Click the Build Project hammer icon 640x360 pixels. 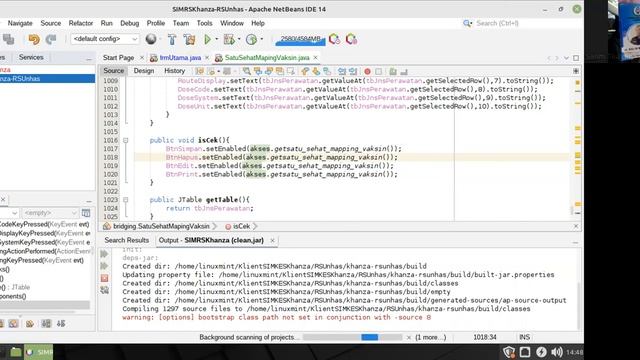click(172, 39)
